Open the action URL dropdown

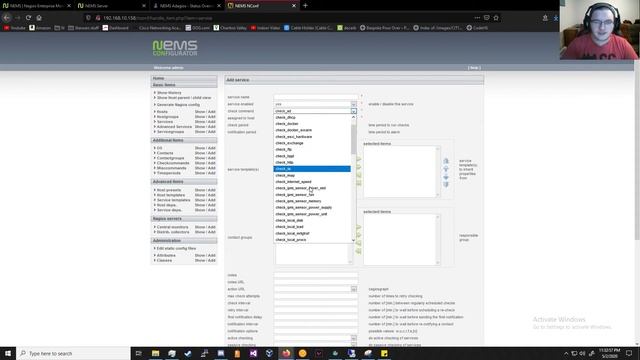click(353, 289)
